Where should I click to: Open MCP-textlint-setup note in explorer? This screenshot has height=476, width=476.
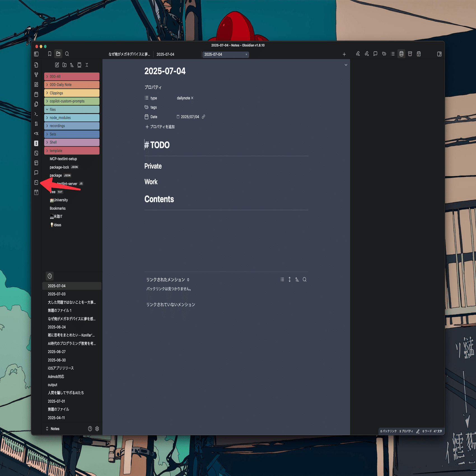pos(63,159)
